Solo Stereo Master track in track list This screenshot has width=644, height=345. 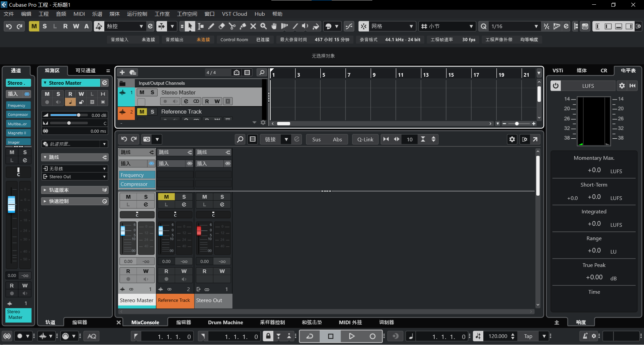[x=152, y=92]
